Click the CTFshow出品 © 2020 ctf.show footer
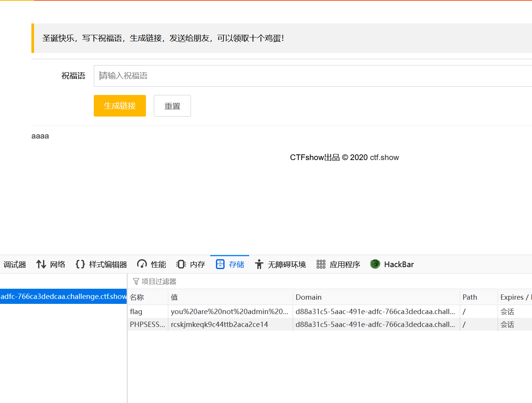This screenshot has width=532, height=403. pos(344,157)
